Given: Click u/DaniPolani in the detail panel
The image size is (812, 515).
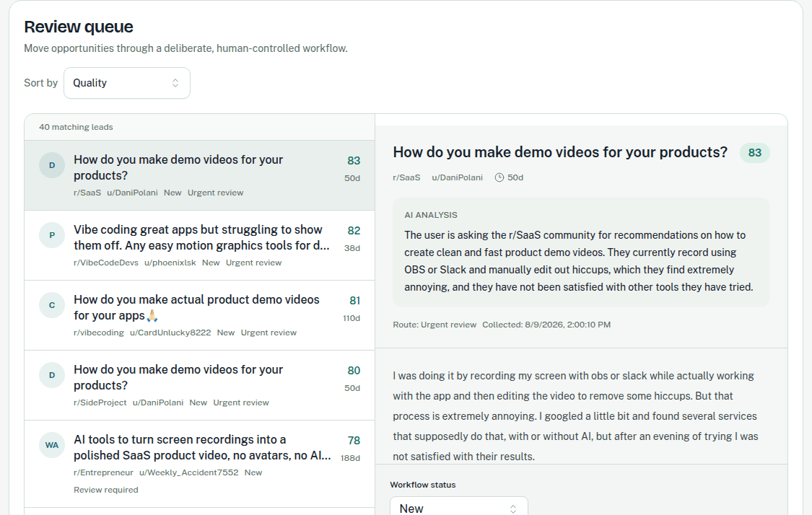Looking at the screenshot, I should 458,177.
